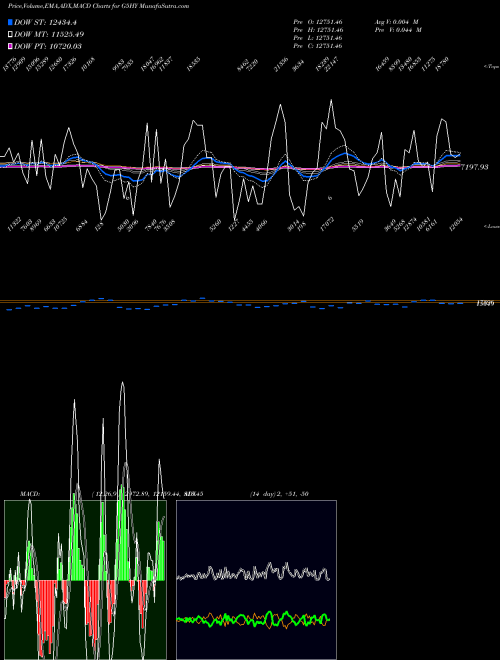The width and height of the screenshot is (500, 660).
Task: Select the 'DOW PT: 10720.03' label
Action: coord(48,46)
